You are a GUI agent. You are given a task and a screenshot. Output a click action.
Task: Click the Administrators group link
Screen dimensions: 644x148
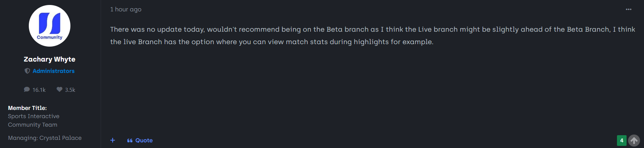coord(53,71)
